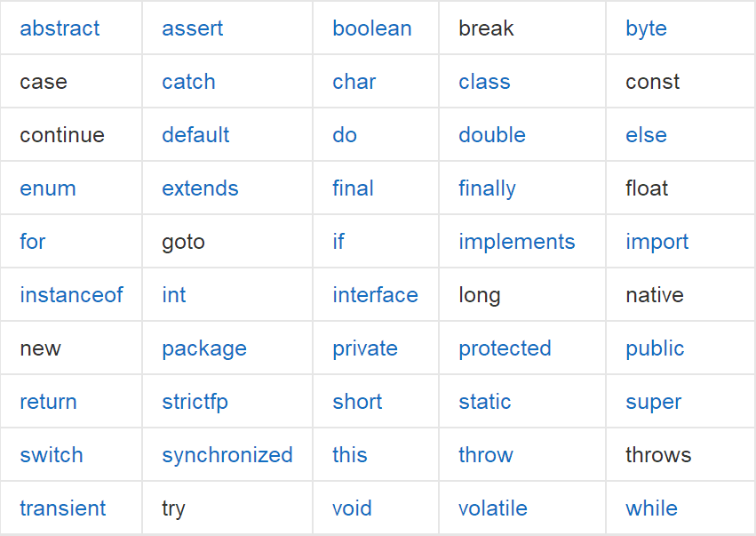The width and height of the screenshot is (756, 536).
Task: Open the package keyword link
Action: 204,349
